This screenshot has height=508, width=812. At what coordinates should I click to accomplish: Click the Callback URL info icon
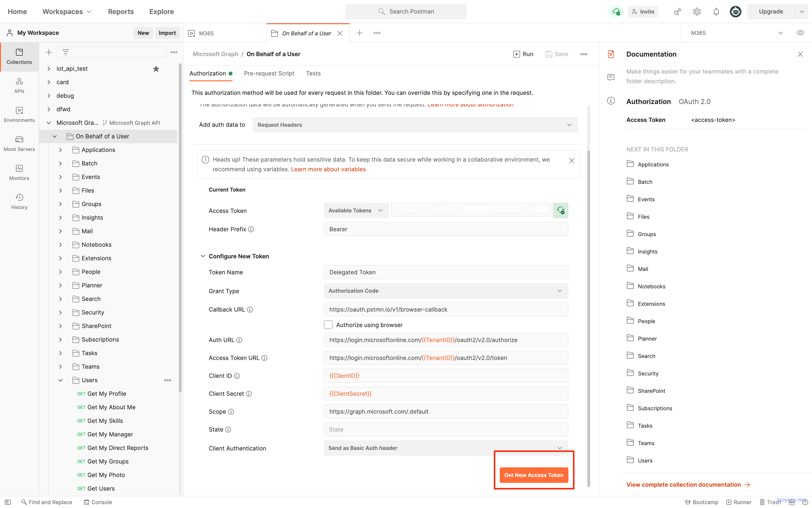250,309
